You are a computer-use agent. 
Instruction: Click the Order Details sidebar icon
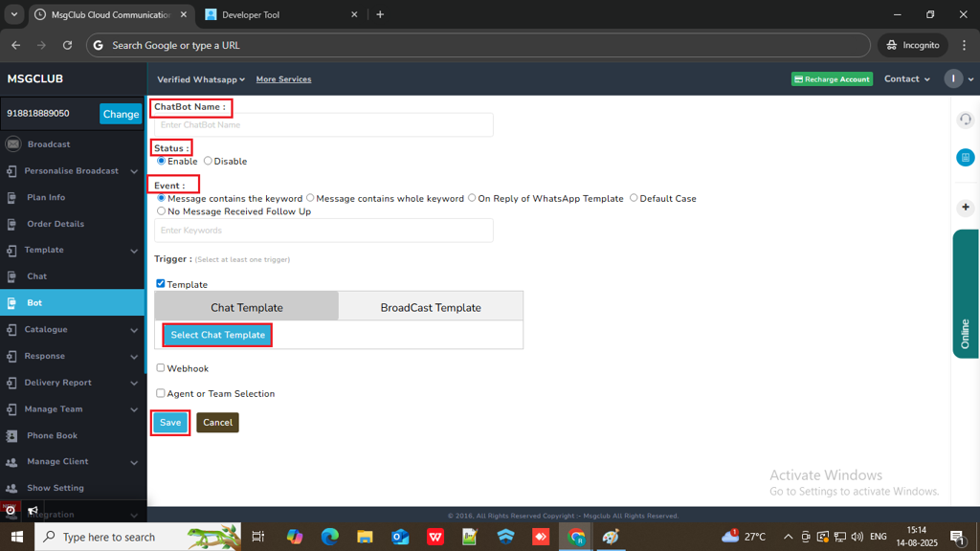[x=11, y=224]
